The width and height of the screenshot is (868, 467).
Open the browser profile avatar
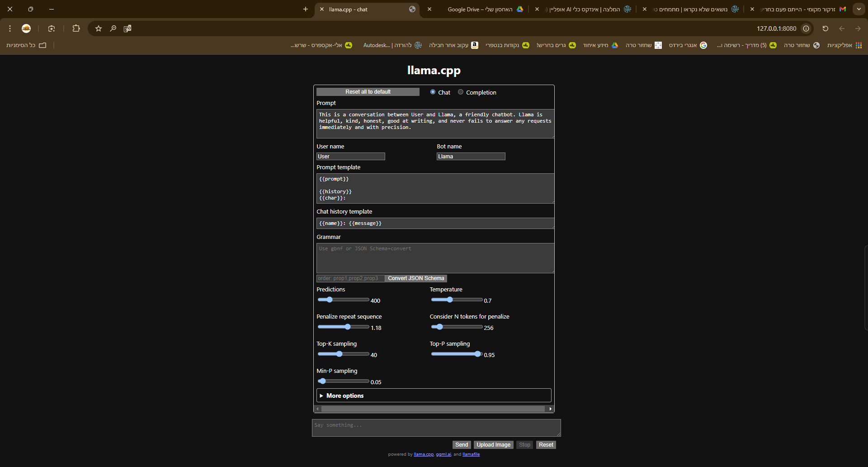point(26,29)
